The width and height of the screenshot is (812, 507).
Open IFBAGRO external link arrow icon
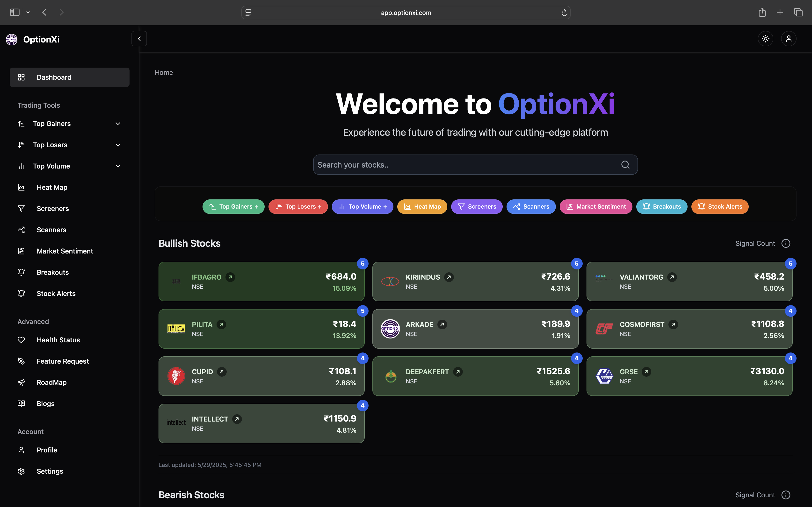tap(230, 277)
